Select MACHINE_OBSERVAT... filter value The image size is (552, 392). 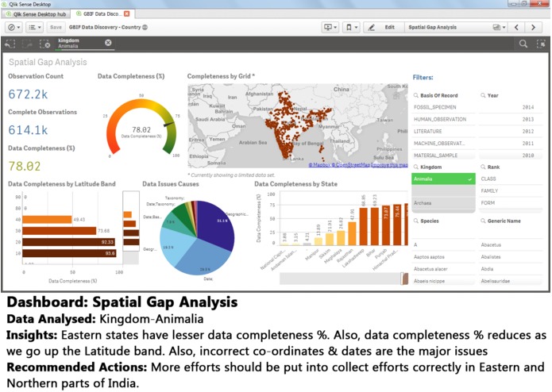(x=443, y=143)
